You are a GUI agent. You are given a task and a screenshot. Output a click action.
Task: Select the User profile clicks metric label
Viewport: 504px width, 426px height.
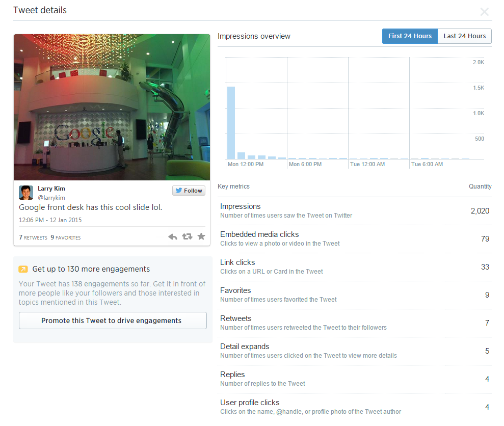(x=250, y=403)
